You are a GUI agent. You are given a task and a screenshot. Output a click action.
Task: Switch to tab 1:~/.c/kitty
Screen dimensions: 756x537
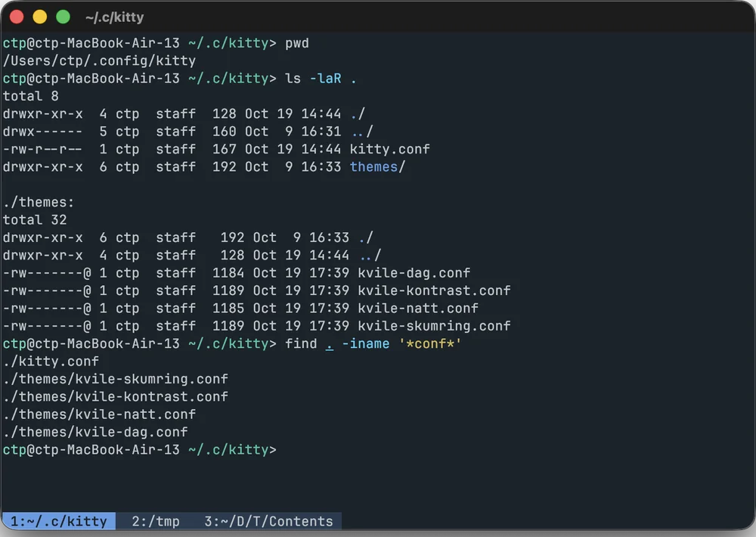[58, 521]
